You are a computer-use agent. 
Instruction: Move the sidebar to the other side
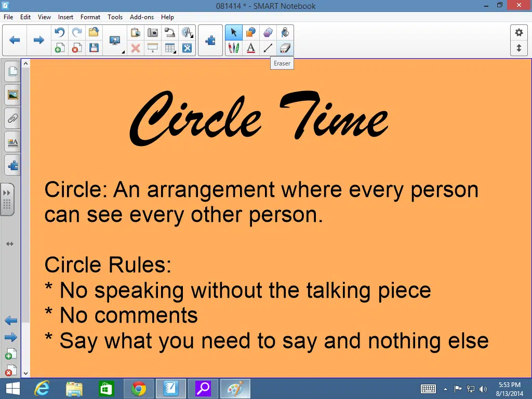[10, 244]
